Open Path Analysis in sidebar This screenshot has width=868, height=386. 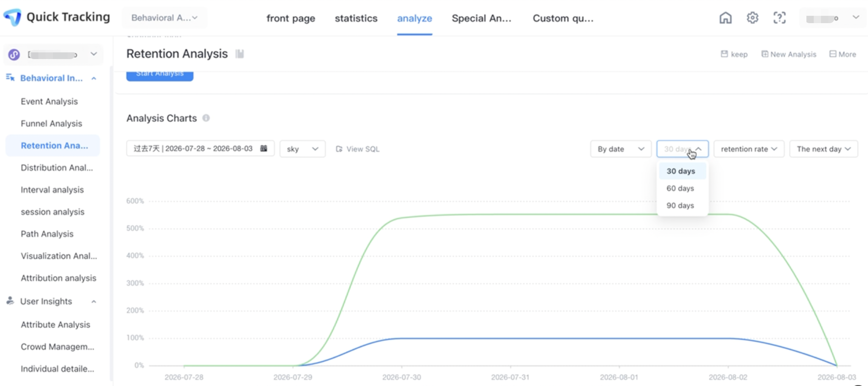(47, 234)
